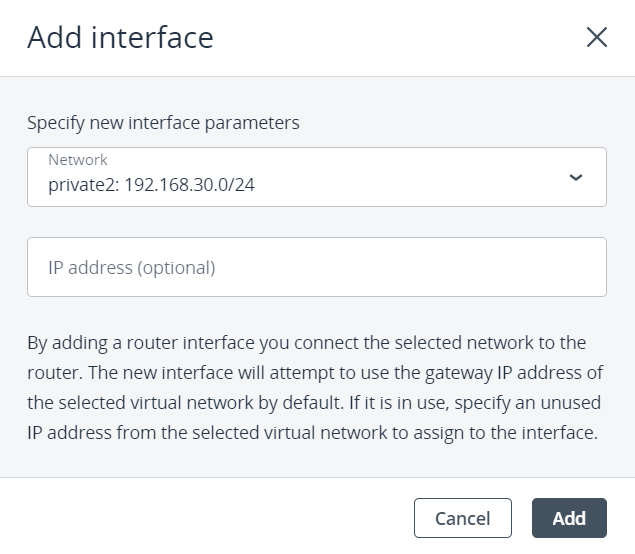Confirm adding the interface with Add
Viewport: 635px width, 554px height.
coord(569,518)
